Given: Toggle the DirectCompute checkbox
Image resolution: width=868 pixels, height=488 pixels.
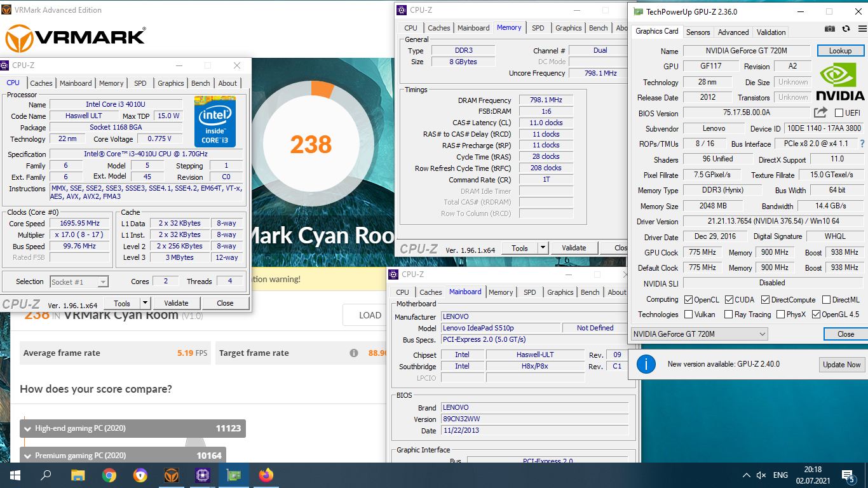Looking at the screenshot, I should coord(765,299).
